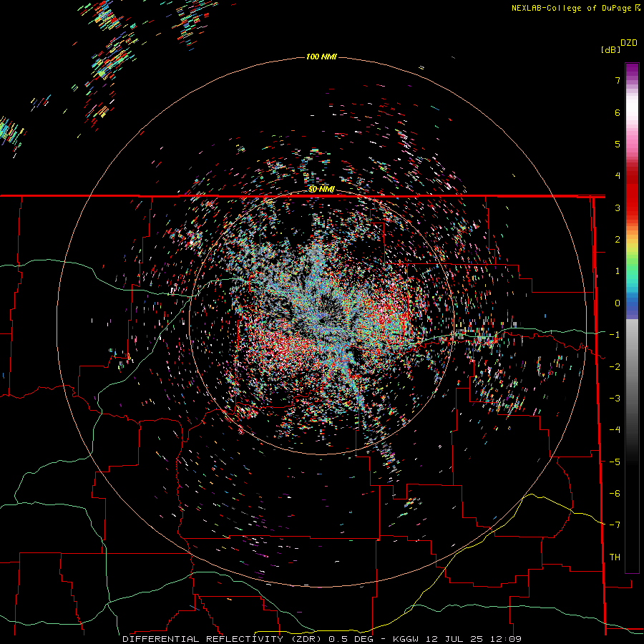Image resolution: width=644 pixels, height=644 pixels.
Task: Click the -2 tick label on colorbar
Action: (x=615, y=367)
